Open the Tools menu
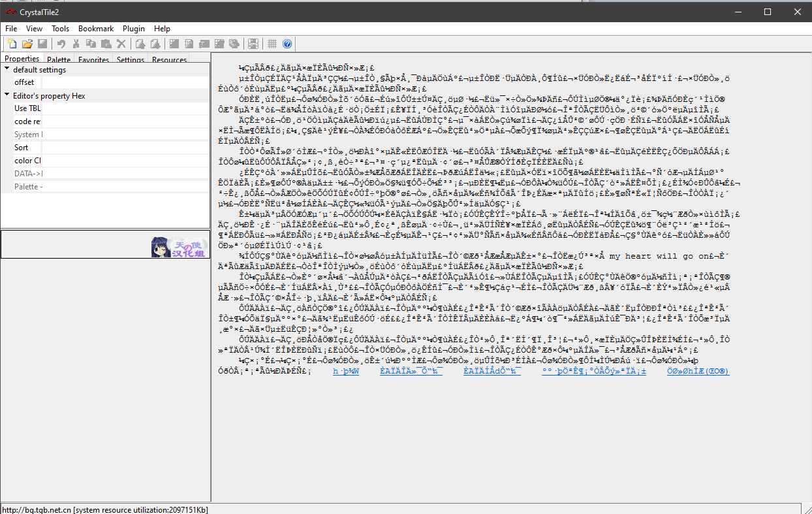This screenshot has height=514, width=812. click(x=60, y=29)
